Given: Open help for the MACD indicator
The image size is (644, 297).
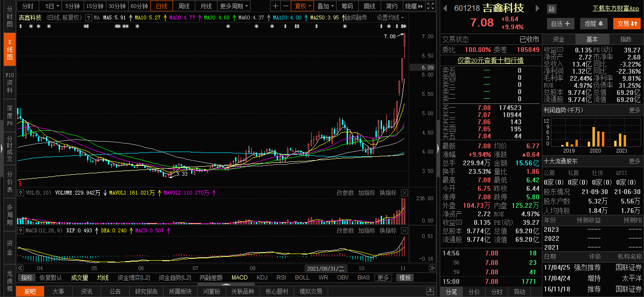Looking at the screenshot, I should (20, 231).
